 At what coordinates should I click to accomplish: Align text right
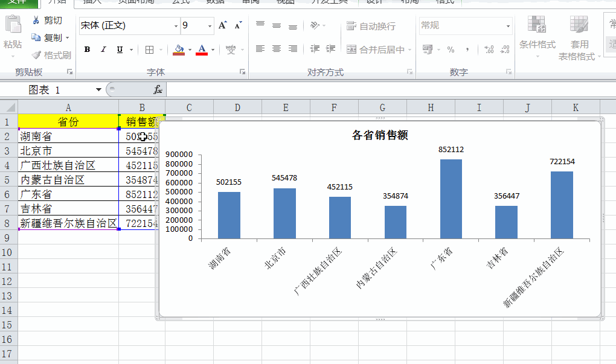point(293,49)
